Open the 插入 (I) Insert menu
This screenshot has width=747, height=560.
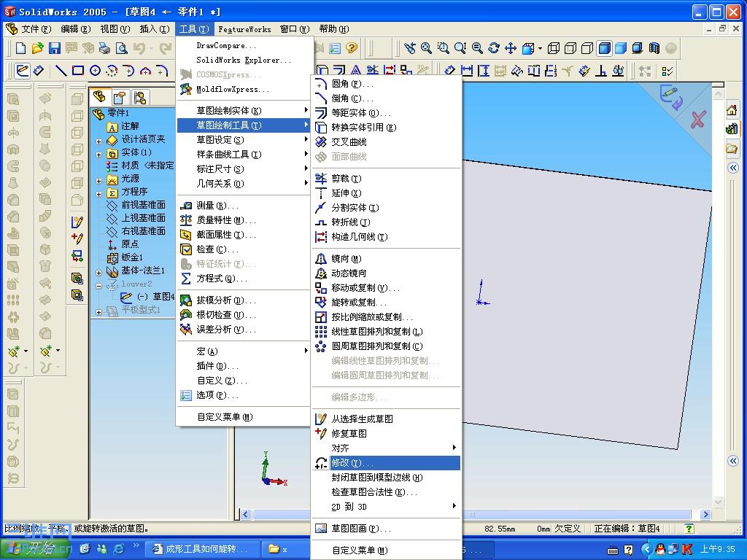(x=155, y=29)
